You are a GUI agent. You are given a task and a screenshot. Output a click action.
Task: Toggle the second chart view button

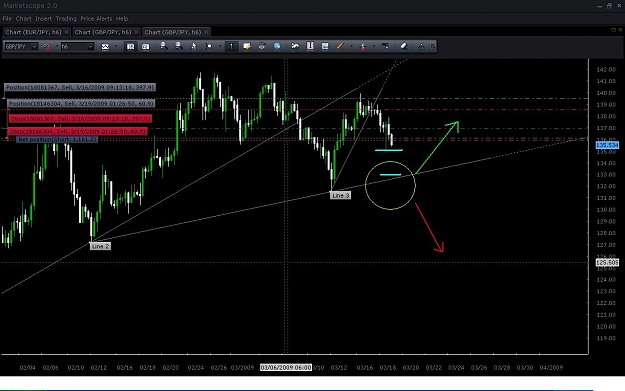tap(145, 47)
